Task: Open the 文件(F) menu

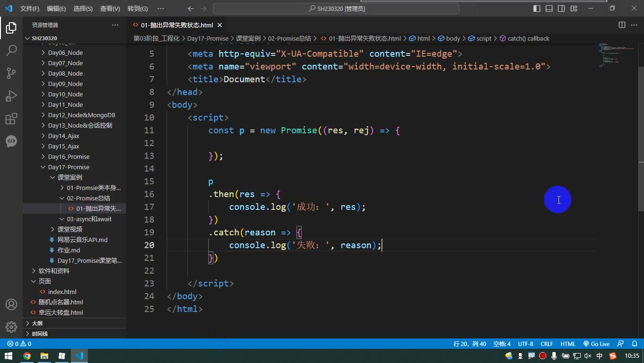Action: pyautogui.click(x=30, y=9)
